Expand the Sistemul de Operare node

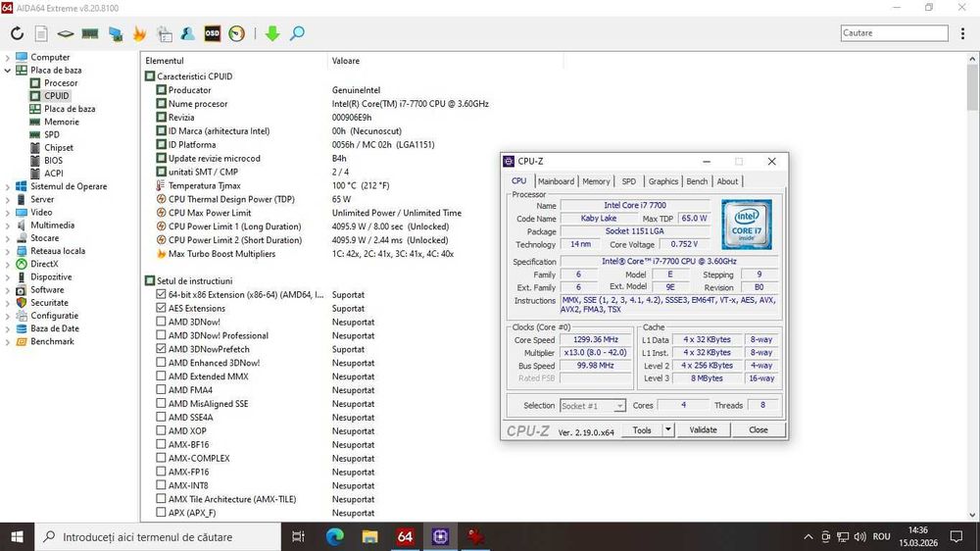(8, 186)
